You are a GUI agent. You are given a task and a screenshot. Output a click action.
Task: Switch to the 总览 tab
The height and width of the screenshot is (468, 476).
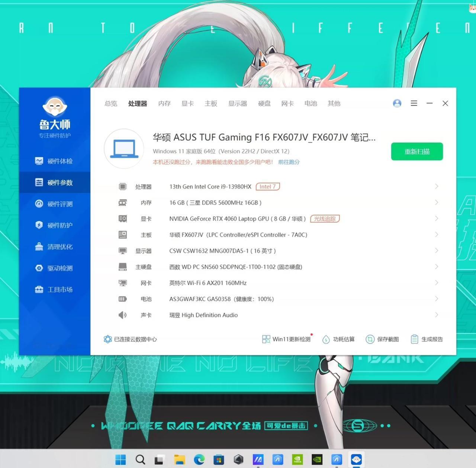pos(111,103)
